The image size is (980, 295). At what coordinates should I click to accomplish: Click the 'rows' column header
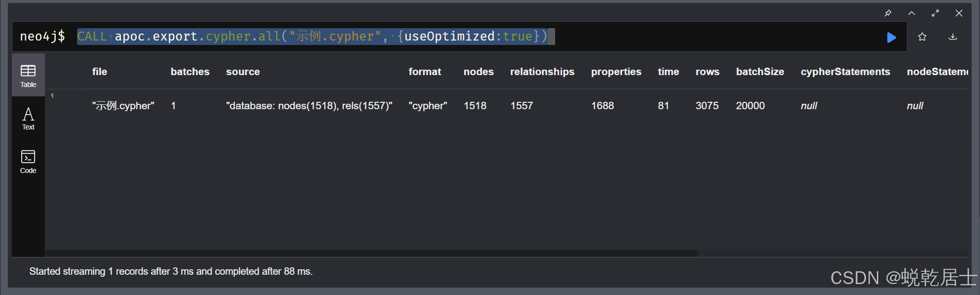pyautogui.click(x=708, y=72)
